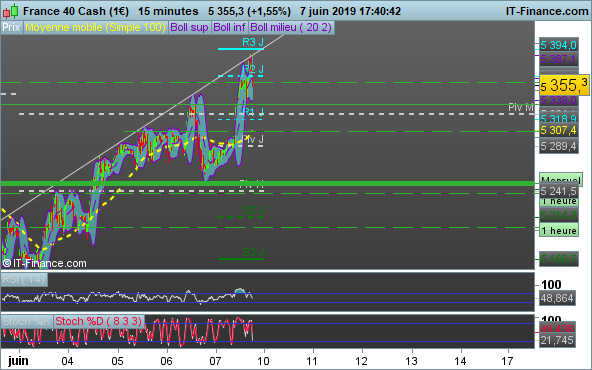Click the R1 J pivot marker
Image resolution: width=592 pixels, height=370 pixels.
[x=253, y=111]
